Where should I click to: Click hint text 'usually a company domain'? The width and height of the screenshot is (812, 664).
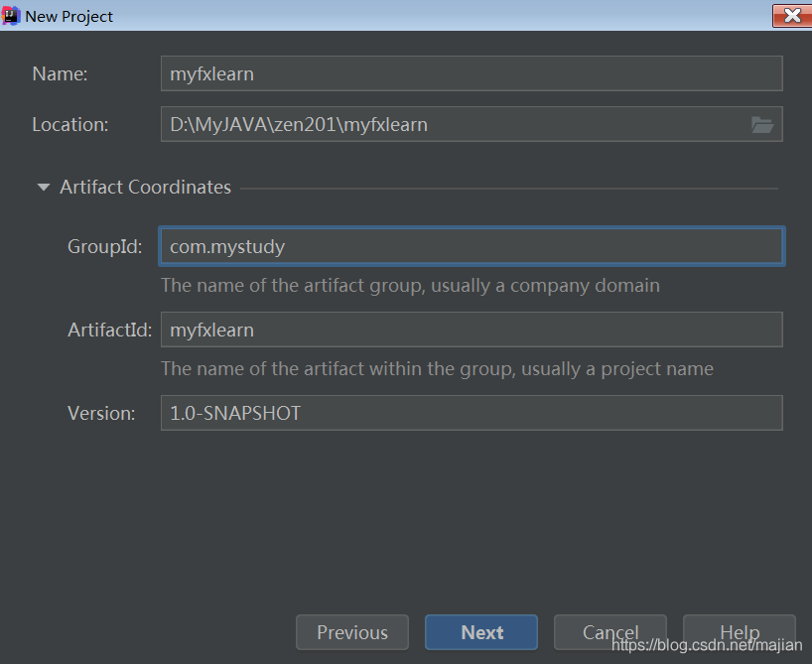545,286
